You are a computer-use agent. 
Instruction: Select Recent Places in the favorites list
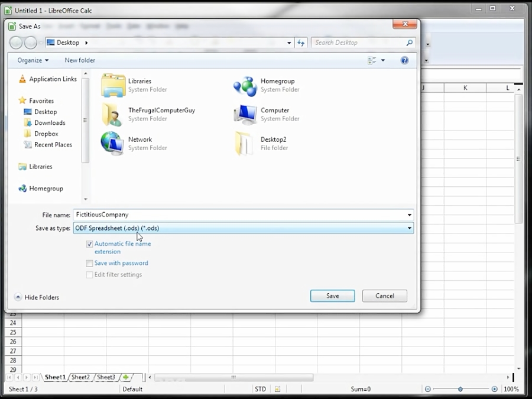click(53, 145)
